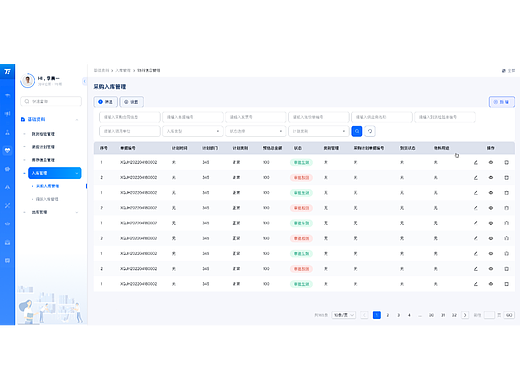
Task: Click the edit pencil icon in the fifth table row
Action: [x=476, y=223]
